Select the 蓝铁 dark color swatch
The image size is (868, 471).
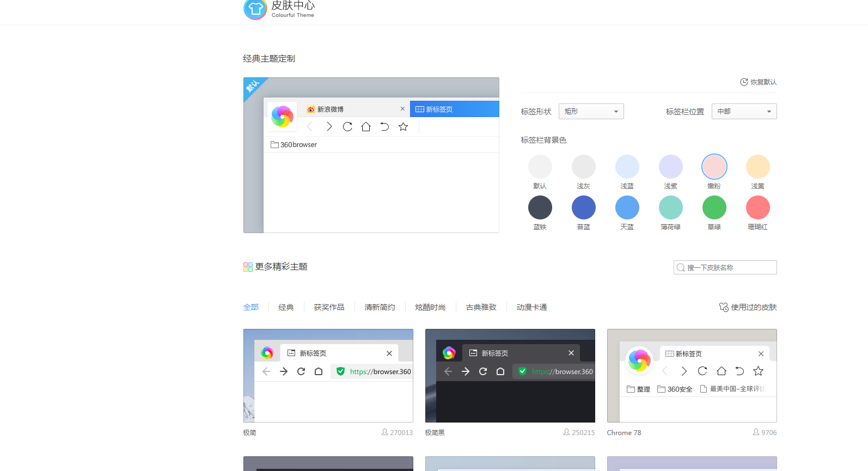[540, 207]
